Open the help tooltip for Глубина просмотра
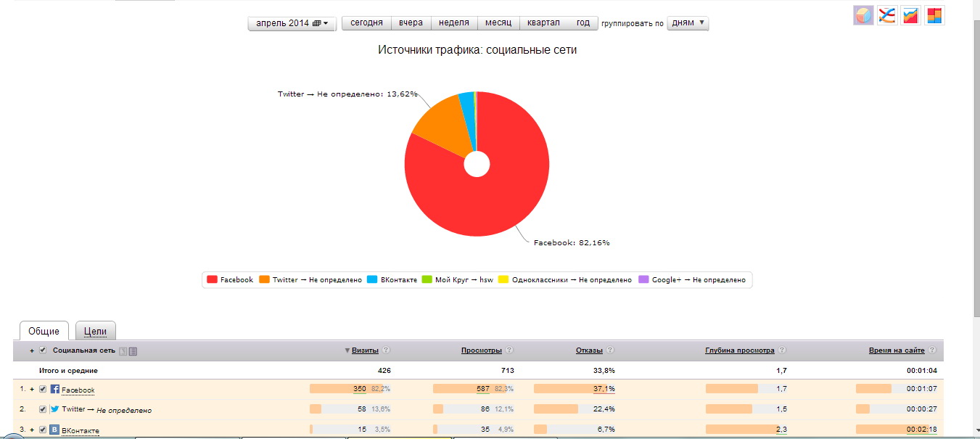The image size is (980, 439). pyautogui.click(x=782, y=350)
